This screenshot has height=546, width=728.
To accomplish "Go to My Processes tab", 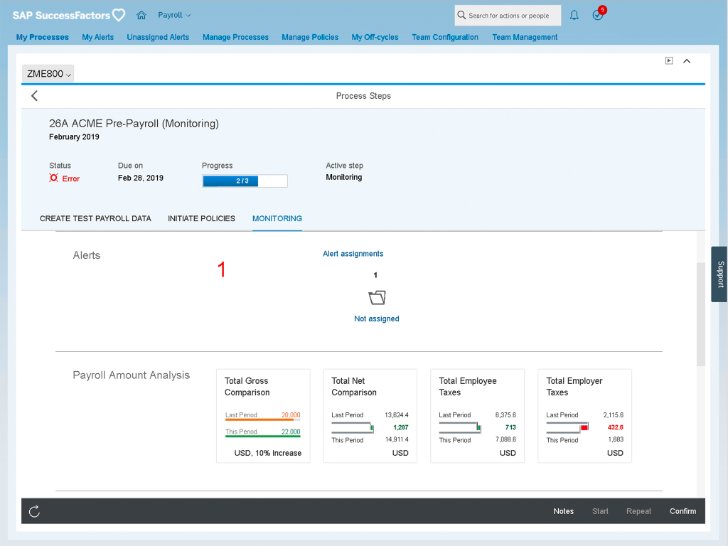I will (x=42, y=37).
